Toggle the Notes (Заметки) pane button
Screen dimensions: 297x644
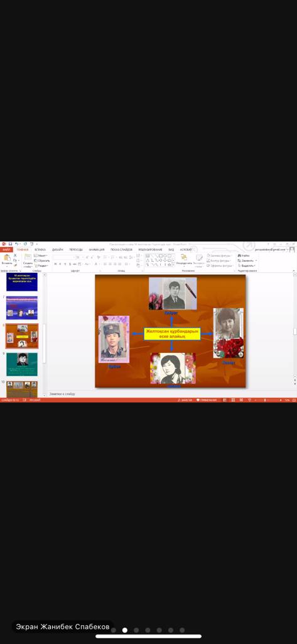tap(184, 399)
